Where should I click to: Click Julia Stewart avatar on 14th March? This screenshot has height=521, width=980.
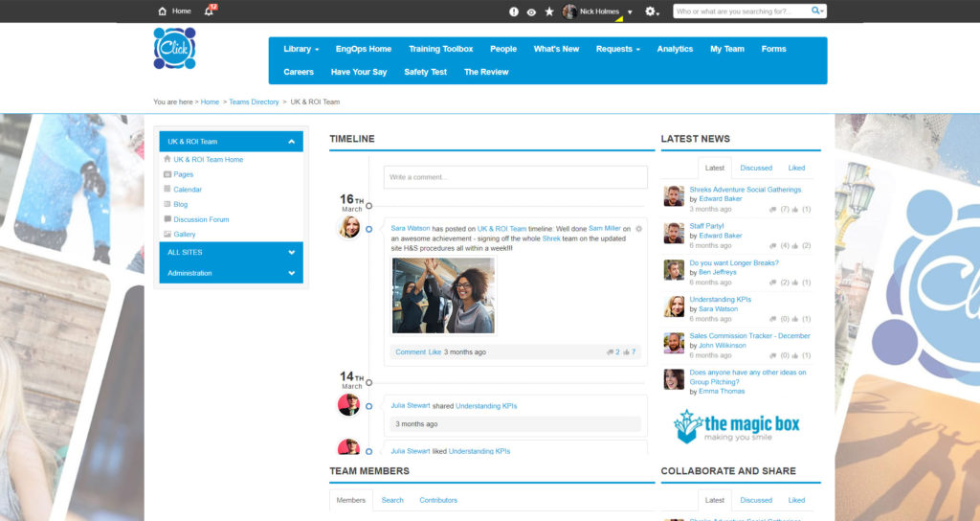click(348, 405)
